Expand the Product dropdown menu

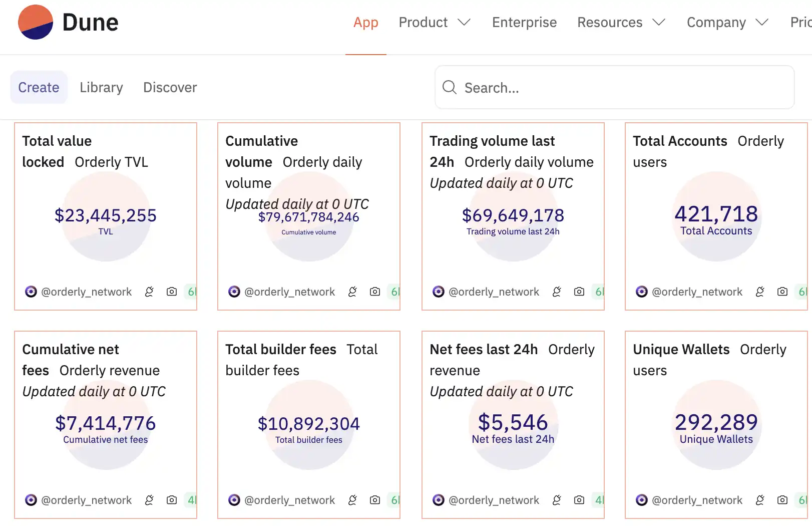click(434, 23)
